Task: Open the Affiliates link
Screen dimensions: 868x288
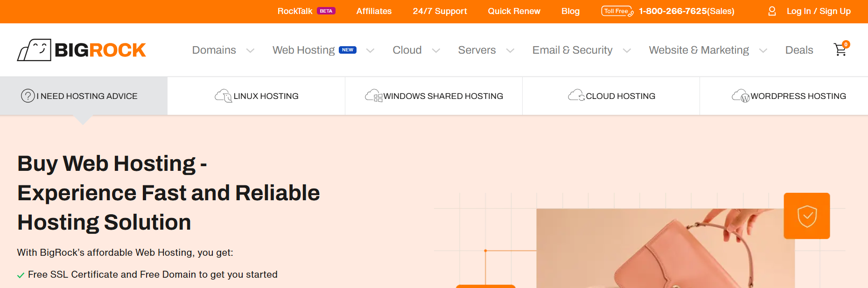Action: point(374,11)
